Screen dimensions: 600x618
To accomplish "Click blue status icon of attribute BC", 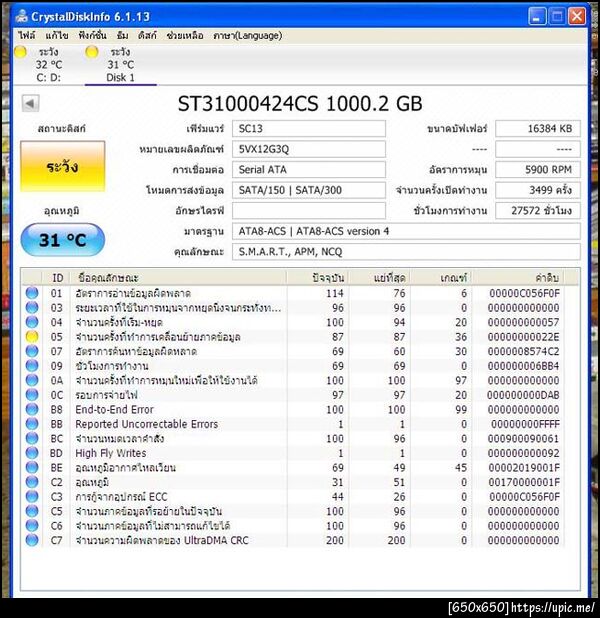I will 32,438.
